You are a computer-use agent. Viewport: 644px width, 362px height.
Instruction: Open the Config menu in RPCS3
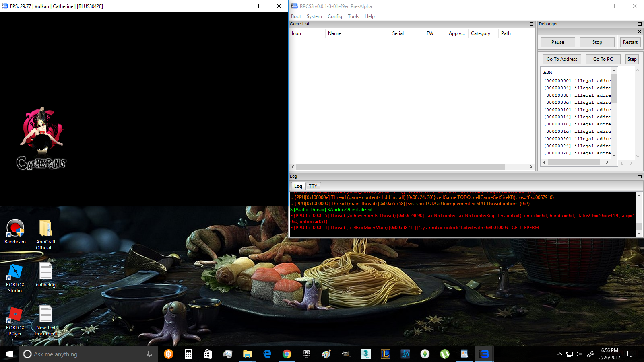point(334,16)
